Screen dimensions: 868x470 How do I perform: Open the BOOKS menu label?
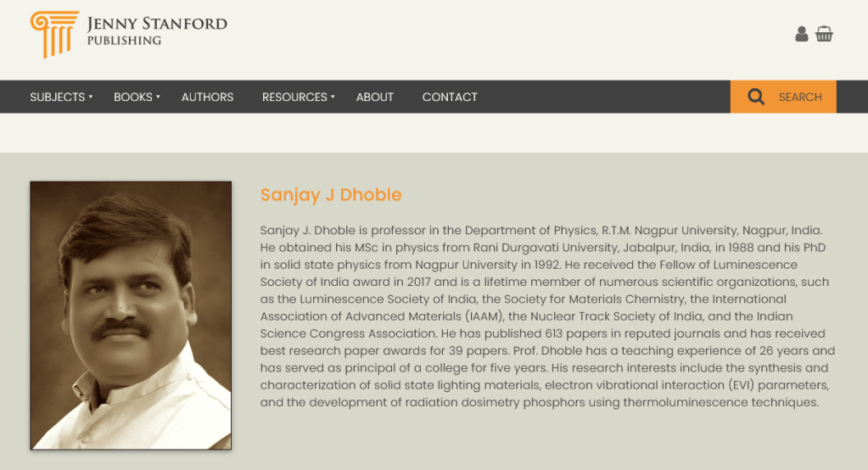point(133,97)
